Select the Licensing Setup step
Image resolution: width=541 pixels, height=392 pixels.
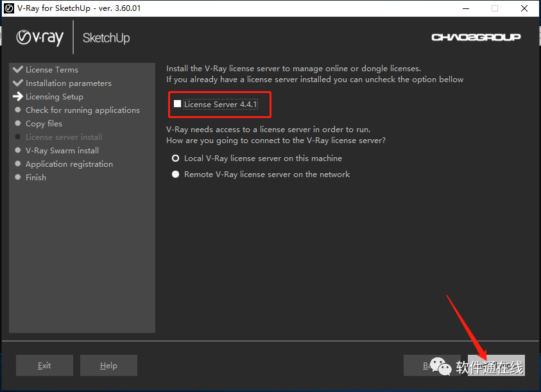[x=55, y=97]
